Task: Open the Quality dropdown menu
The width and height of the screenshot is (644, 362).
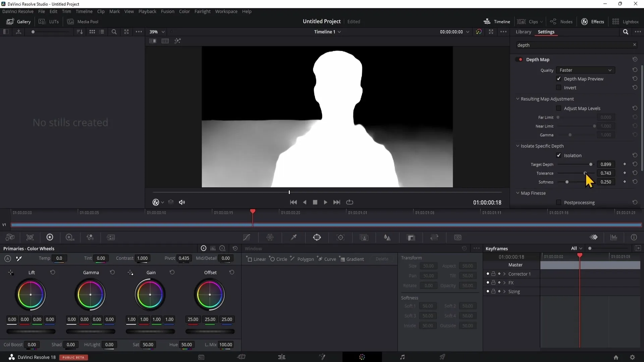Action: pyautogui.click(x=585, y=70)
